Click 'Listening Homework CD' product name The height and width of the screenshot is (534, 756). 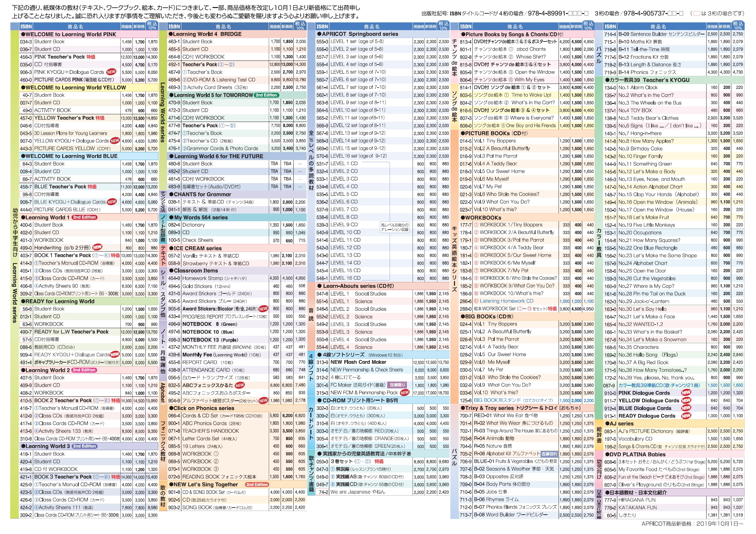coord(506,301)
